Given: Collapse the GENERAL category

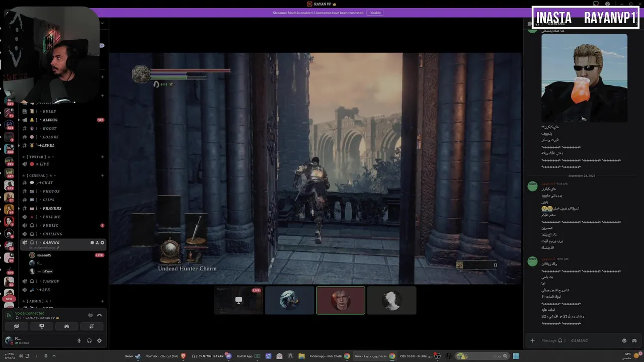Looking at the screenshot, I should pyautogui.click(x=38, y=175).
